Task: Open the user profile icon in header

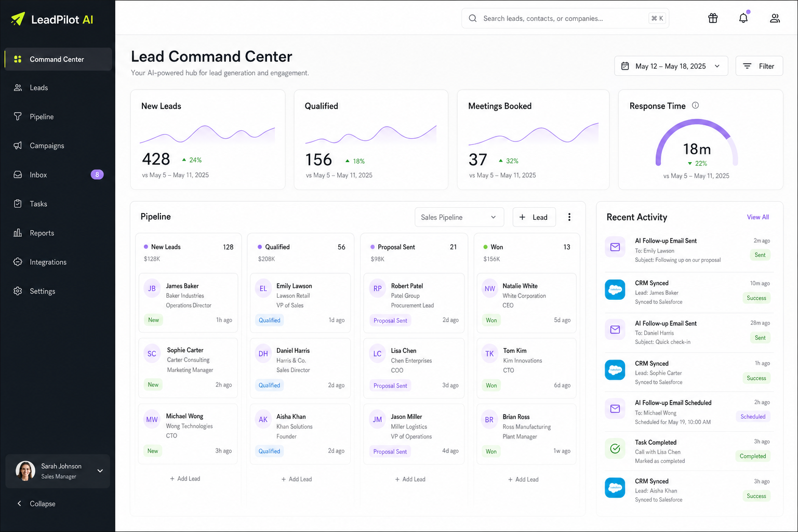Action: point(775,18)
